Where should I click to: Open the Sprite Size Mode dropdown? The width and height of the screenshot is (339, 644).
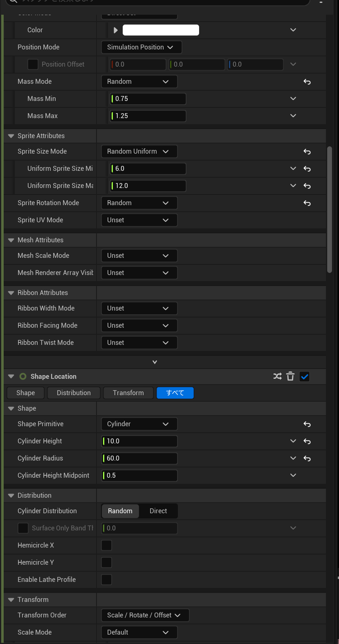tap(139, 151)
